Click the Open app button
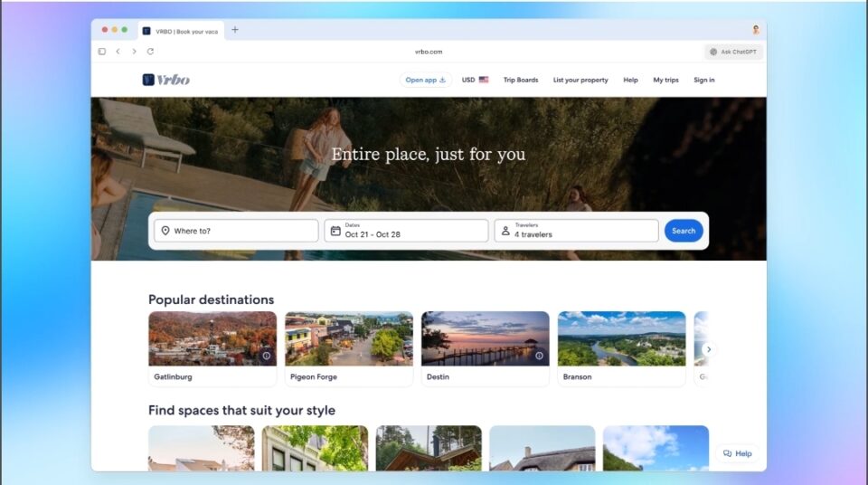The height and width of the screenshot is (485, 868). click(x=425, y=80)
